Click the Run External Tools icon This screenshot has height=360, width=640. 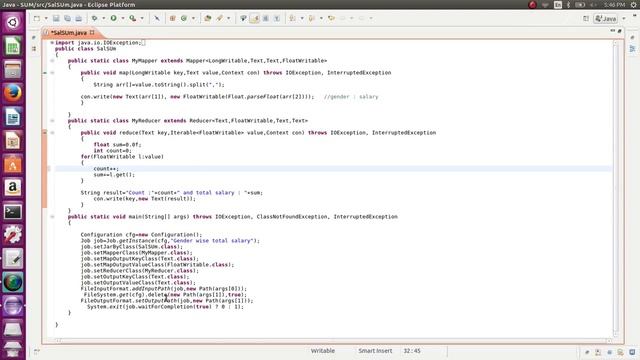[x=133, y=18]
